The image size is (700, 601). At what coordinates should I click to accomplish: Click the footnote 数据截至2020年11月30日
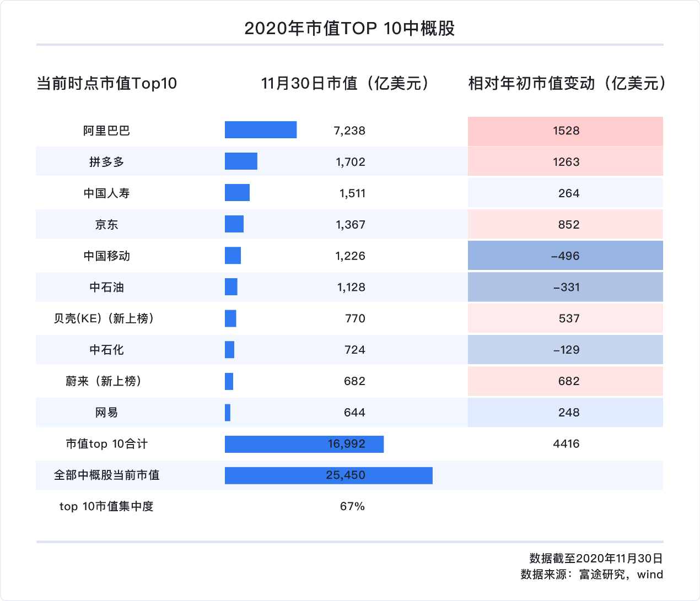(x=596, y=559)
